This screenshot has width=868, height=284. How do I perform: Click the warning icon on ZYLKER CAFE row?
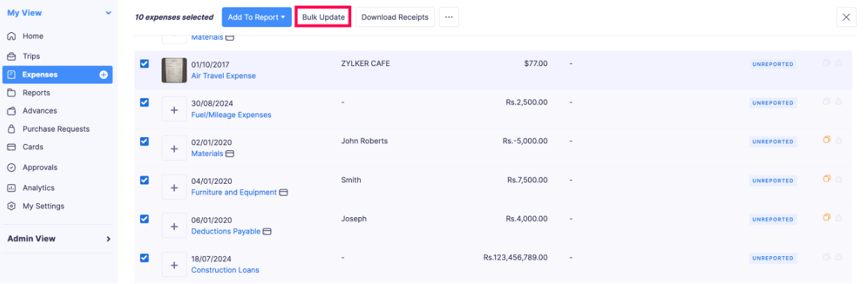click(x=839, y=63)
